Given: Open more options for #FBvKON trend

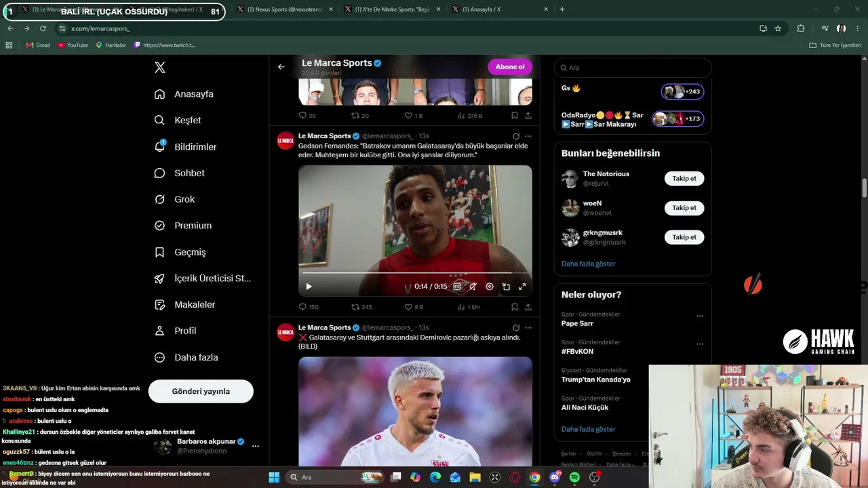Looking at the screenshot, I should pyautogui.click(x=700, y=344).
